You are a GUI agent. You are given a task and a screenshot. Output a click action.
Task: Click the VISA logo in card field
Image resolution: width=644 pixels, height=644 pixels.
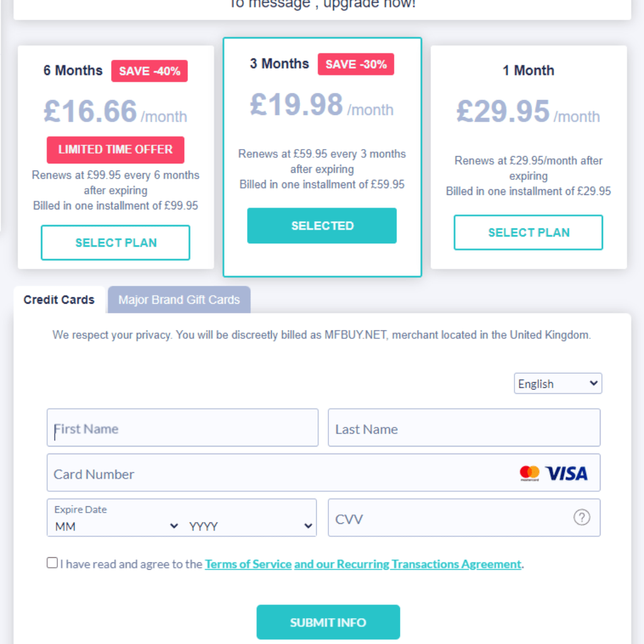(x=566, y=473)
